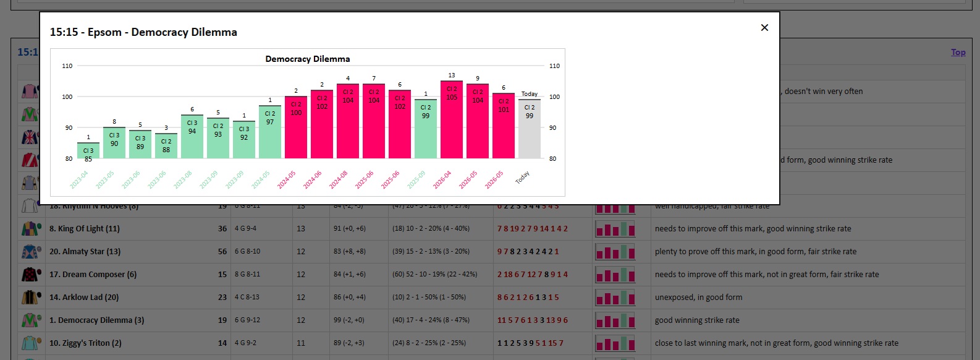Click form figures for Almaty Star
The height and width of the screenshot is (360, 980).
(x=528, y=252)
